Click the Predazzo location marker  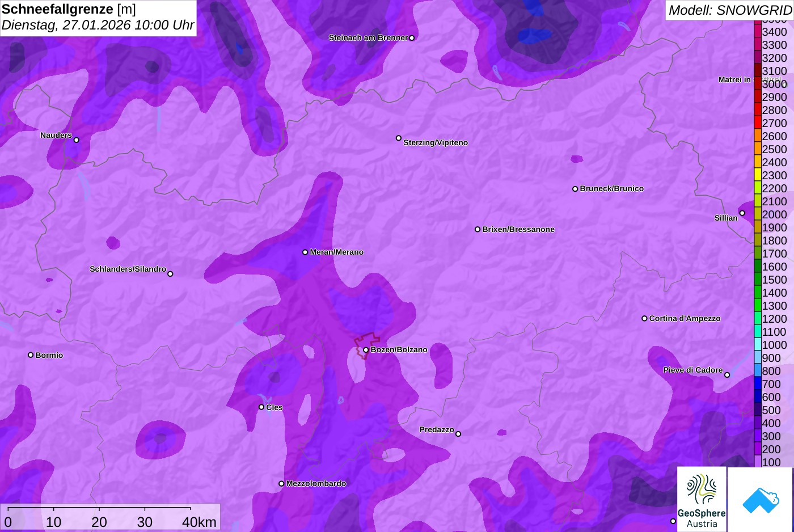(458, 434)
